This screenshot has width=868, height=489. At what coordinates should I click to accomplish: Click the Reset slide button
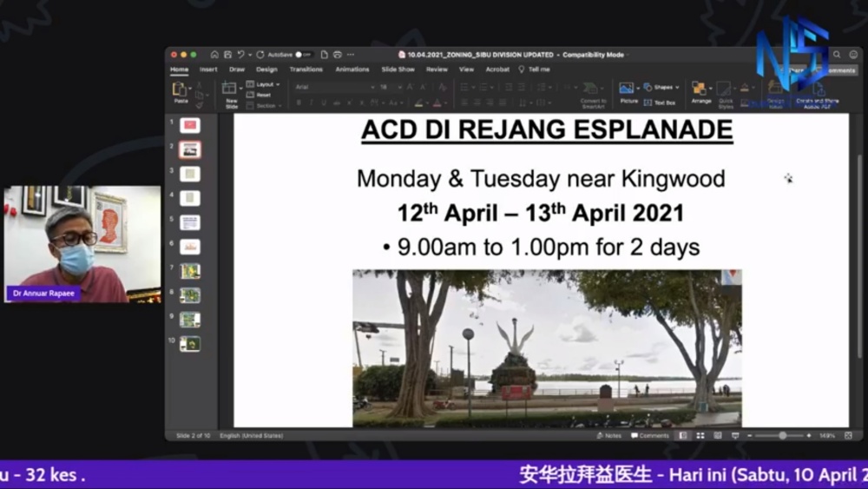click(260, 95)
